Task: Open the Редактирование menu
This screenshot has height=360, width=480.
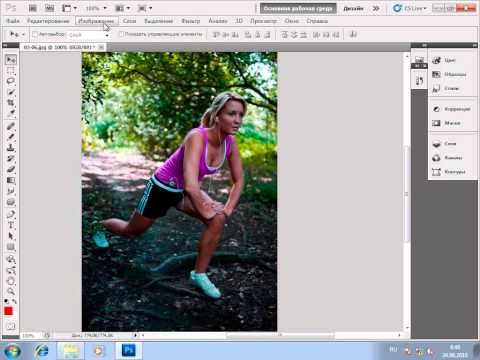Action: (48, 21)
